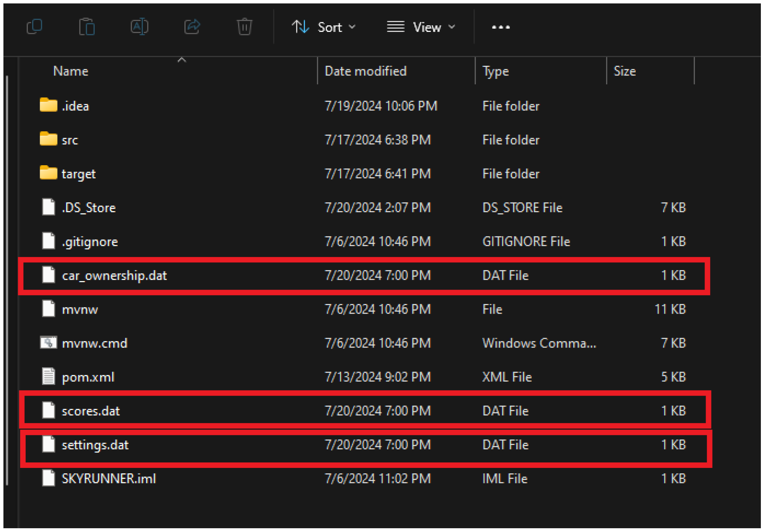
Task: Click the Delete trash can icon
Action: tap(244, 26)
